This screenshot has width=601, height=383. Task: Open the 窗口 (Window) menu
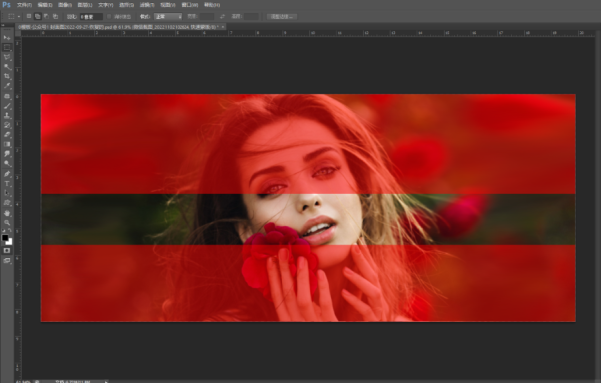click(x=189, y=5)
